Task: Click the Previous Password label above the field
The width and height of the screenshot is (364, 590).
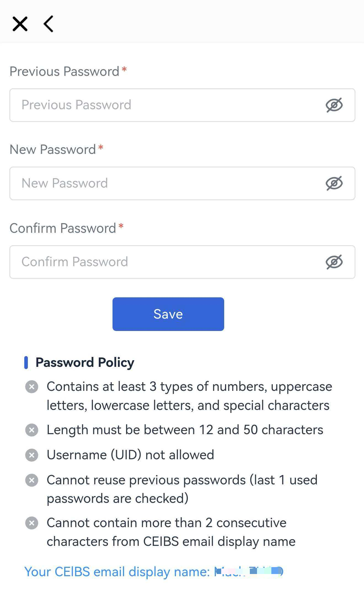Action: [x=64, y=71]
